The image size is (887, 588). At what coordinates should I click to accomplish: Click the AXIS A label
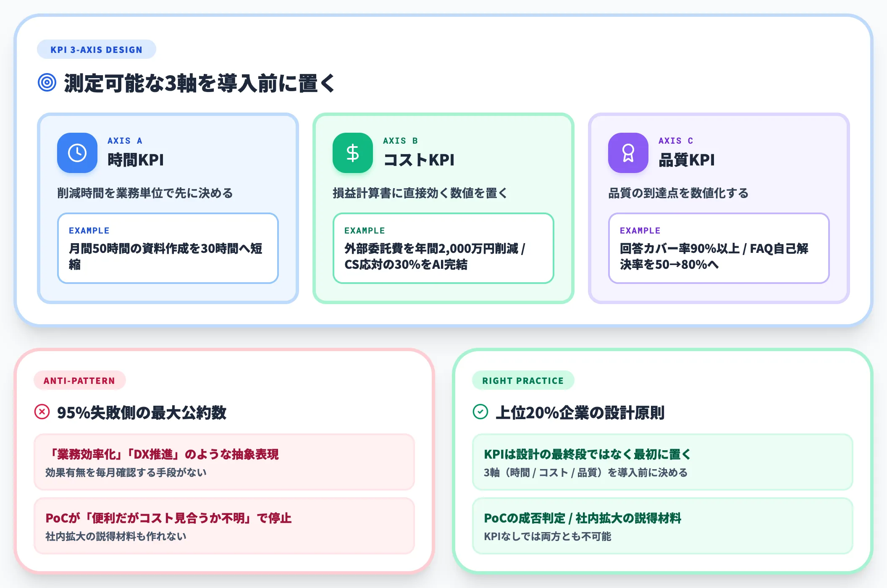tap(125, 141)
